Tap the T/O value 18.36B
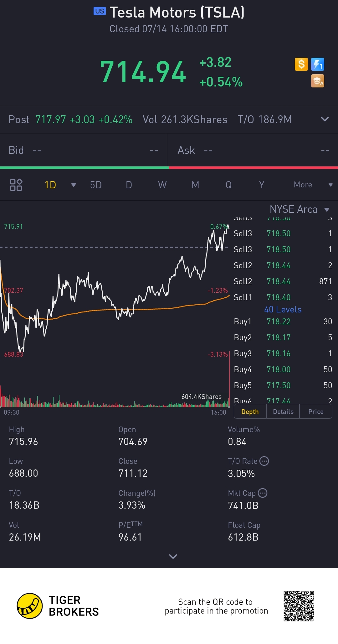Image resolution: width=338 pixels, height=644 pixels. [x=24, y=505]
